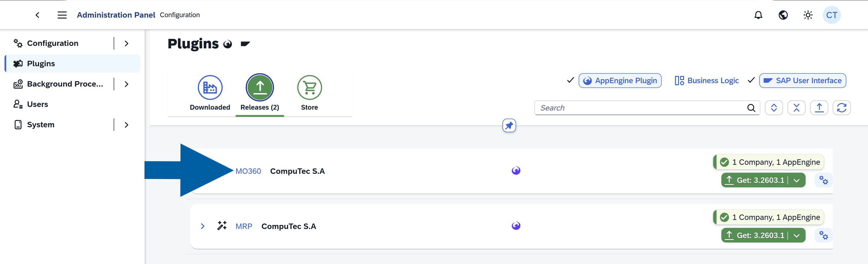The height and width of the screenshot is (264, 868).
Task: Open the notifications bell icon
Action: click(758, 15)
